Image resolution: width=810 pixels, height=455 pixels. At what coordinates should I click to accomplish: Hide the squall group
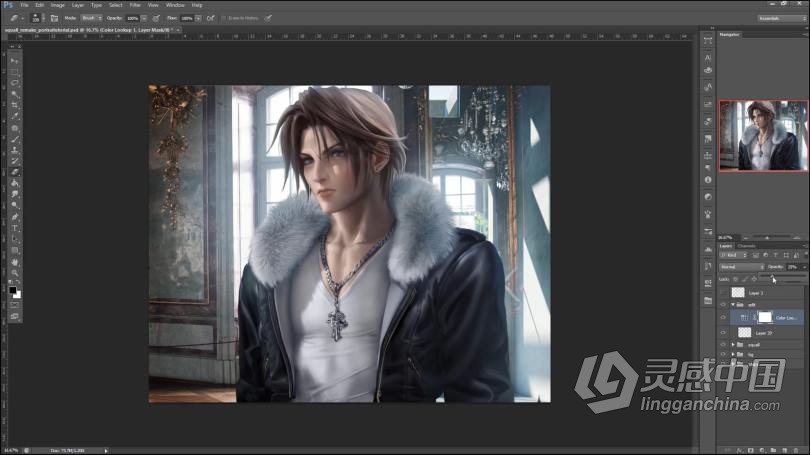pyautogui.click(x=723, y=344)
